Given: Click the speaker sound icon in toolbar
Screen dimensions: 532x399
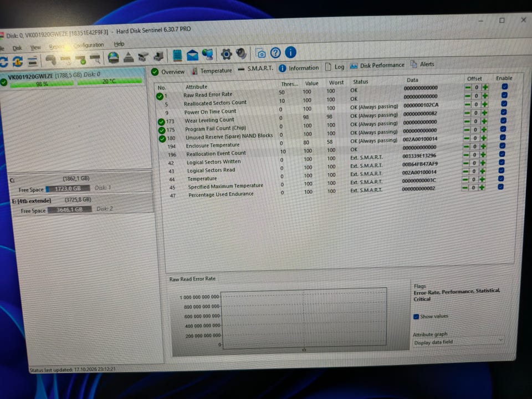Looking at the screenshot, I should [x=241, y=54].
